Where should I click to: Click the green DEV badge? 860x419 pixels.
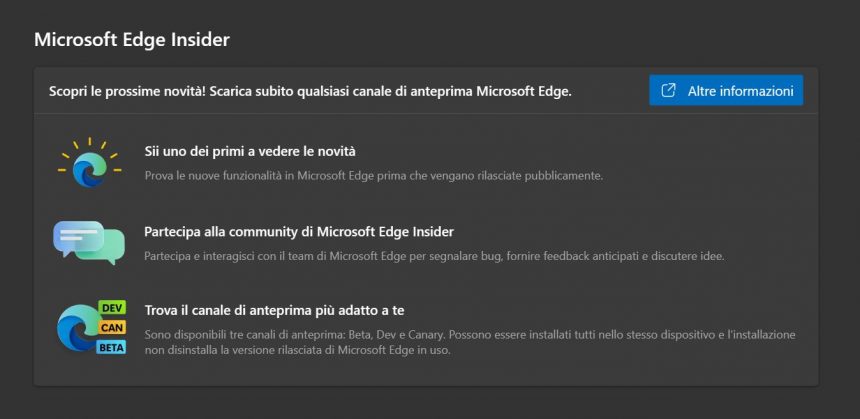(112, 308)
